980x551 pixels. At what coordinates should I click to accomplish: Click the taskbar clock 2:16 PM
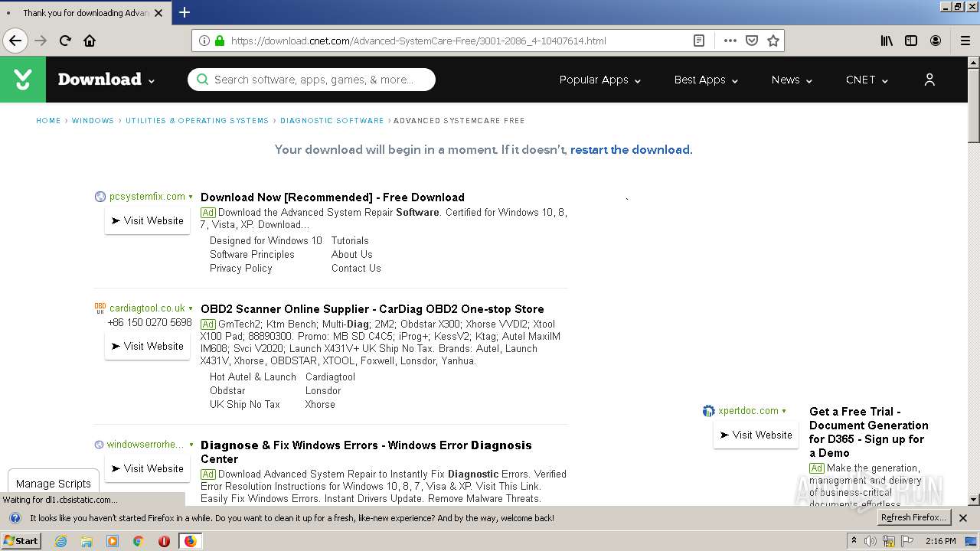pyautogui.click(x=940, y=541)
